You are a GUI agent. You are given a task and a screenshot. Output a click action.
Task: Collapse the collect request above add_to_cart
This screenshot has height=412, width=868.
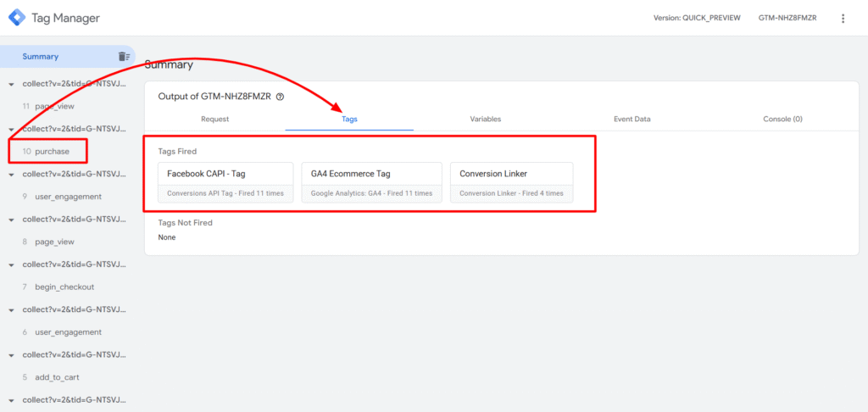point(11,355)
